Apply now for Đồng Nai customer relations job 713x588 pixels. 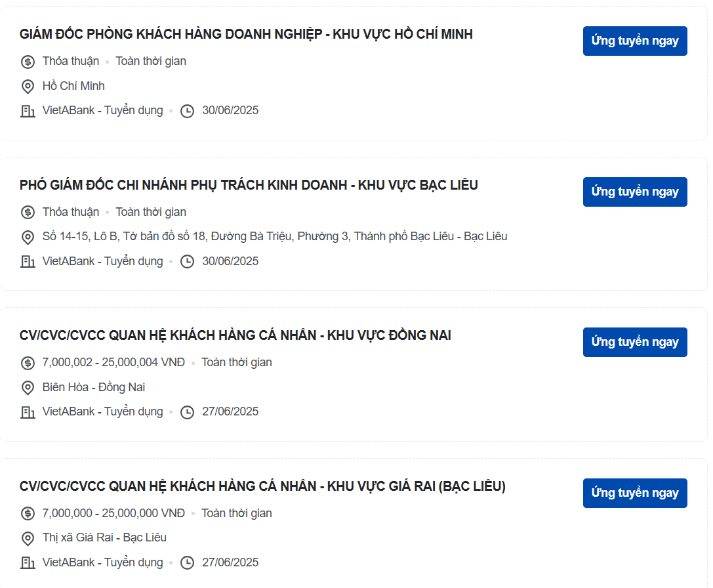click(x=635, y=343)
